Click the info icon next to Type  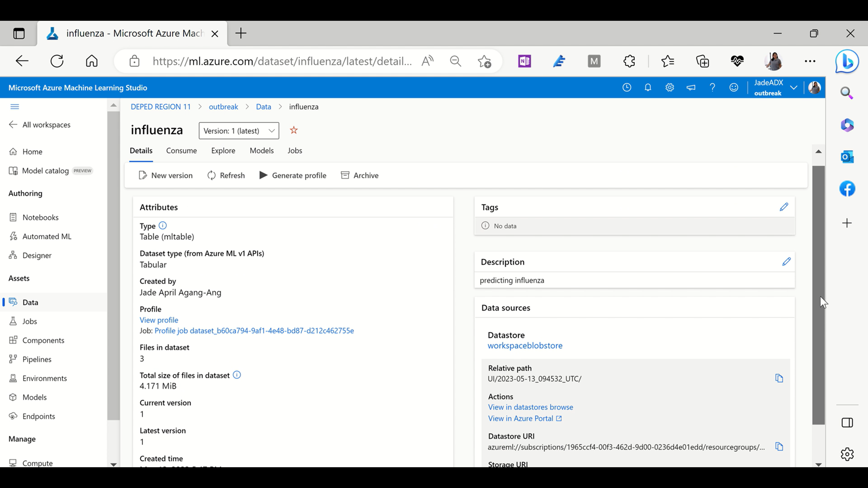pyautogui.click(x=163, y=225)
